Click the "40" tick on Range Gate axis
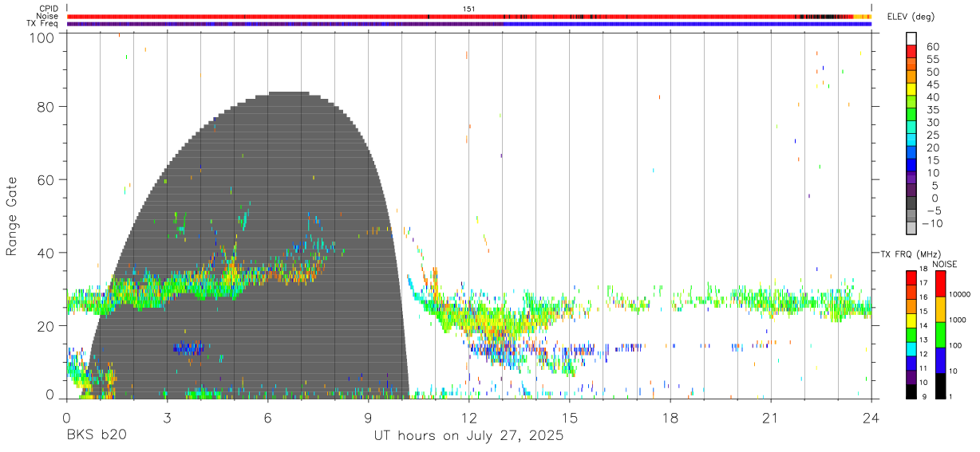The image size is (980, 452). (47, 253)
